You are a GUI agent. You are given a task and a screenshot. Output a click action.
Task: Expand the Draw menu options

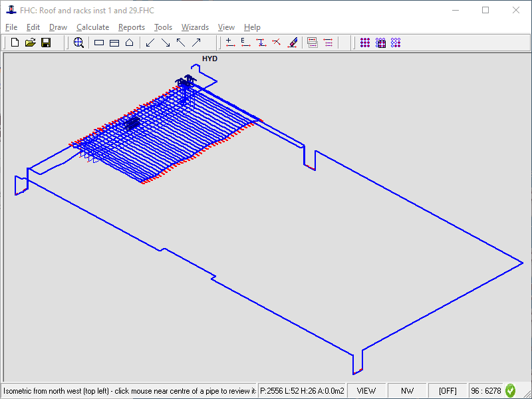point(58,27)
